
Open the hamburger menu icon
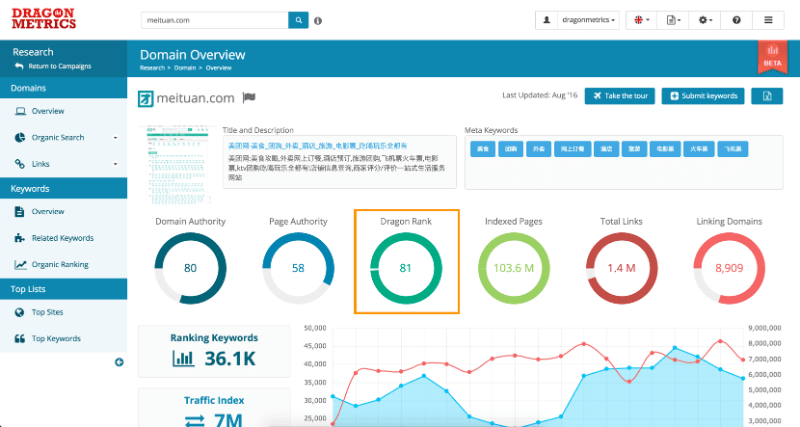768,20
